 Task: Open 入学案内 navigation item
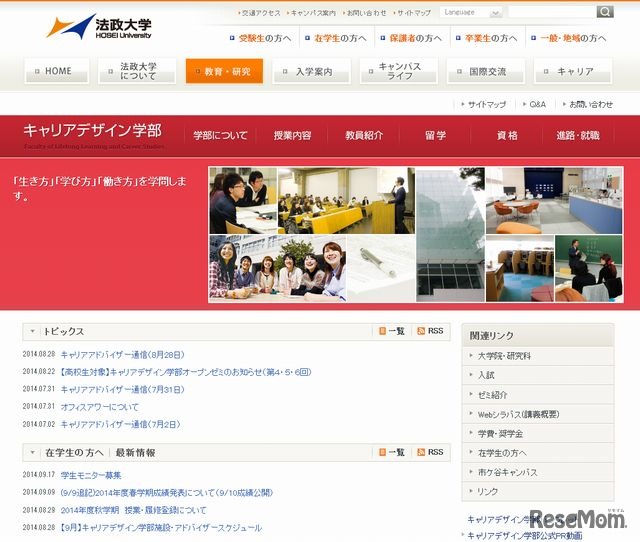311,71
